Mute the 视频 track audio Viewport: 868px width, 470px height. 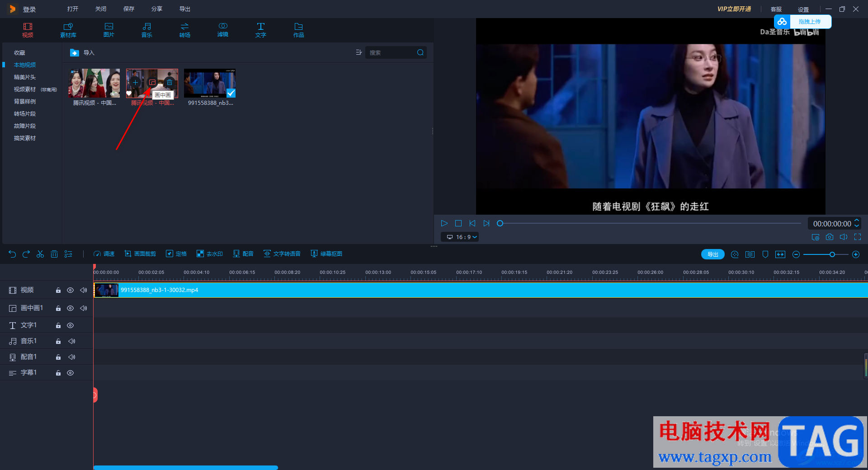tap(83, 290)
